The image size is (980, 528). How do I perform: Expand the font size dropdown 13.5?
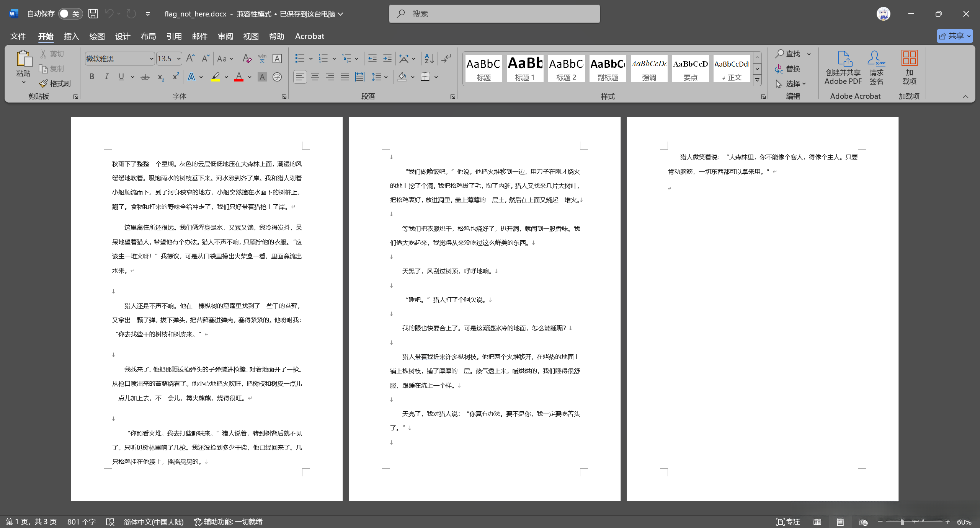(178, 59)
